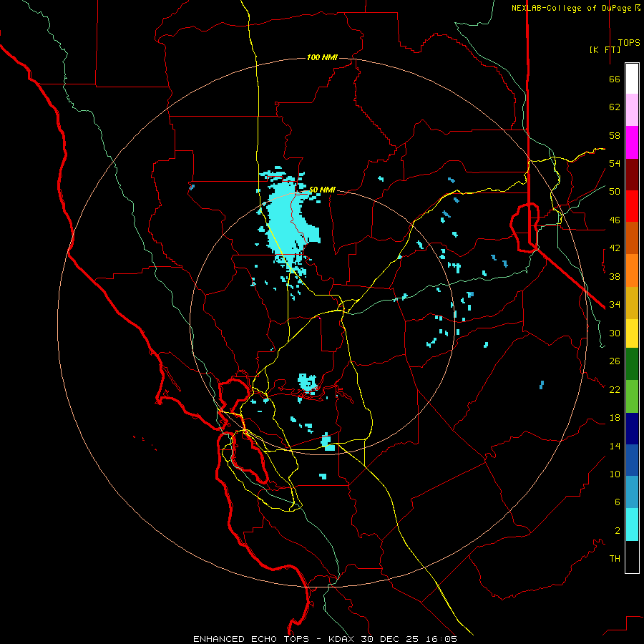Click the bright red legend swatch

click(632, 206)
